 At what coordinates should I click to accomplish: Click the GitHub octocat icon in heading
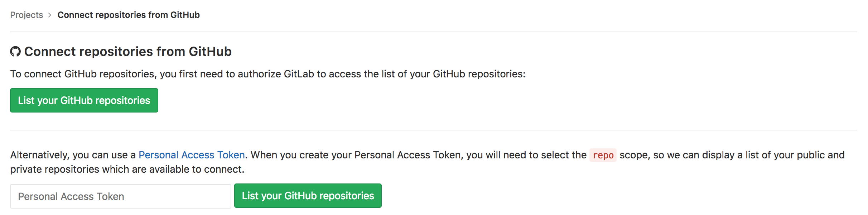pyautogui.click(x=15, y=52)
